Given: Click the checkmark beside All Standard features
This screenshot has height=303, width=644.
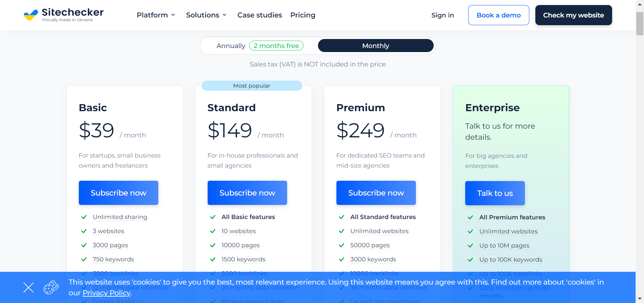Looking at the screenshot, I should (341, 217).
